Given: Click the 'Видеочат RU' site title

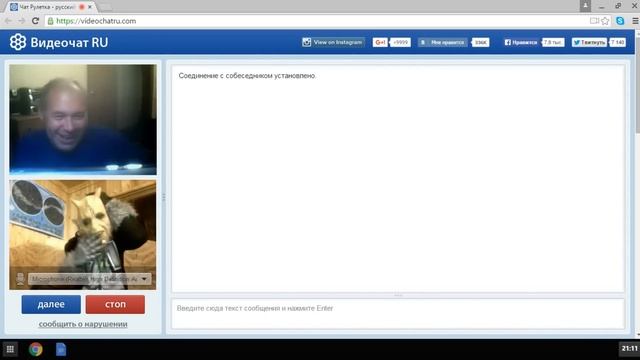Looking at the screenshot, I should [x=69, y=42].
